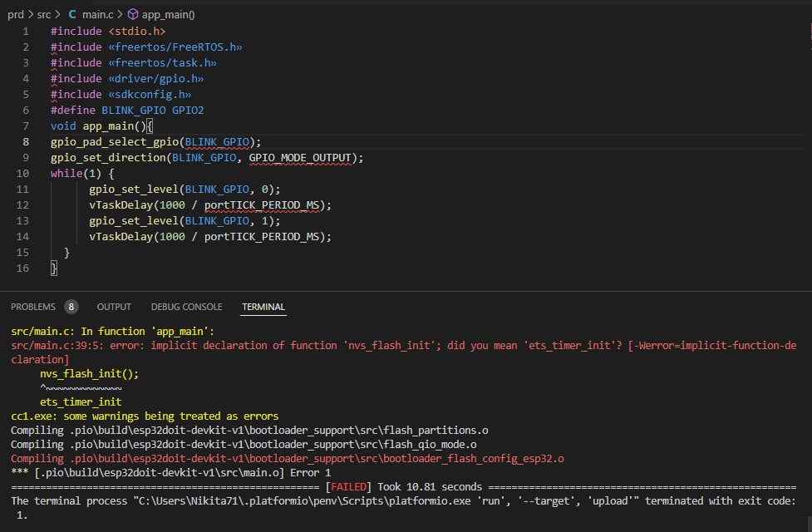Screen dimensions: 812x532
Task: Open the app_main() breadcrumb symbol list
Action: pyautogui.click(x=169, y=14)
